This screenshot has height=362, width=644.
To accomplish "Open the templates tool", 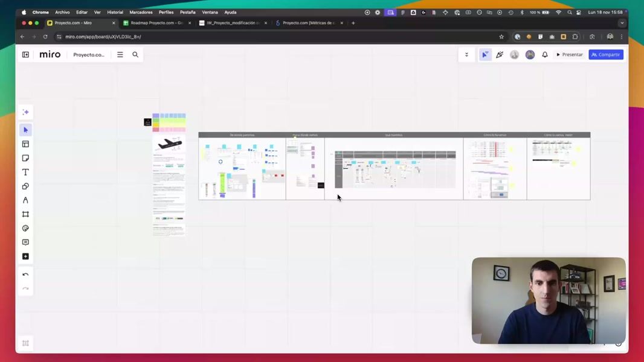I will pyautogui.click(x=25, y=144).
